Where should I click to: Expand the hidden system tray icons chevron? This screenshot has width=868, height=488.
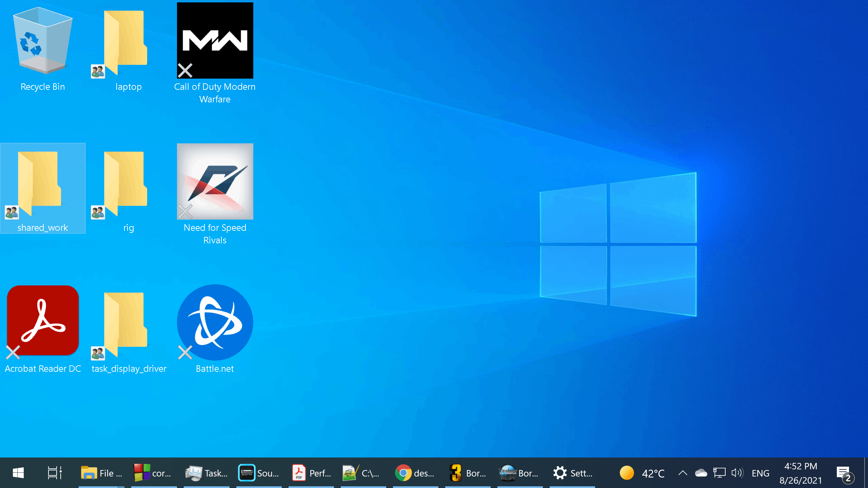point(683,473)
